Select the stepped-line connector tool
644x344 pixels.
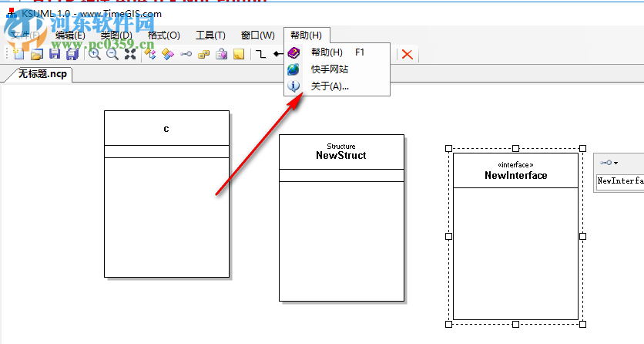[x=261, y=54]
